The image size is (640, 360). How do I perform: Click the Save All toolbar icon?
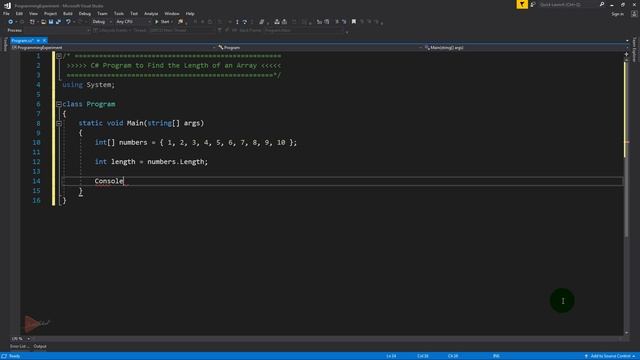point(58,22)
